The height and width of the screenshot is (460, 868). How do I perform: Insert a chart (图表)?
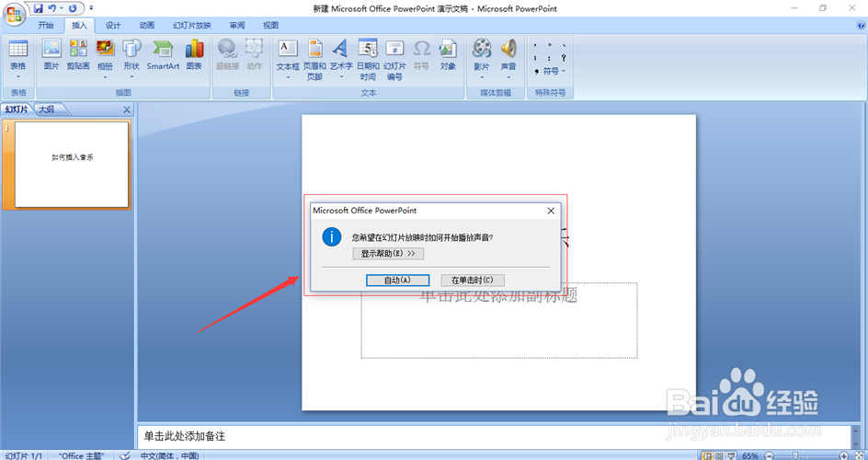194,55
